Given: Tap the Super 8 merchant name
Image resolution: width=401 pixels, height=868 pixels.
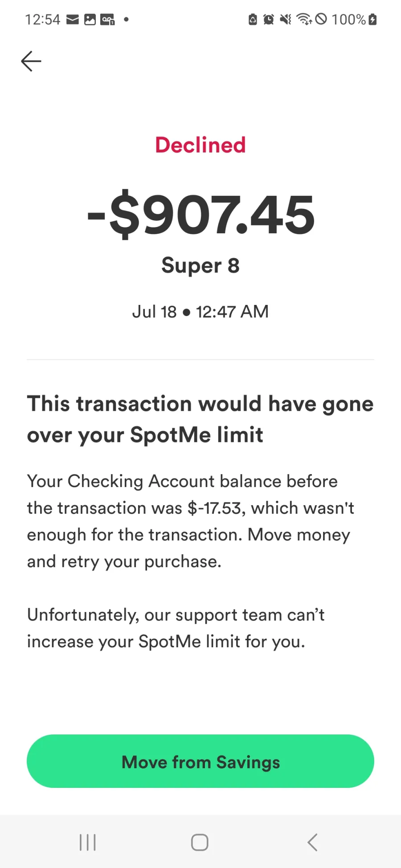Looking at the screenshot, I should [200, 265].
